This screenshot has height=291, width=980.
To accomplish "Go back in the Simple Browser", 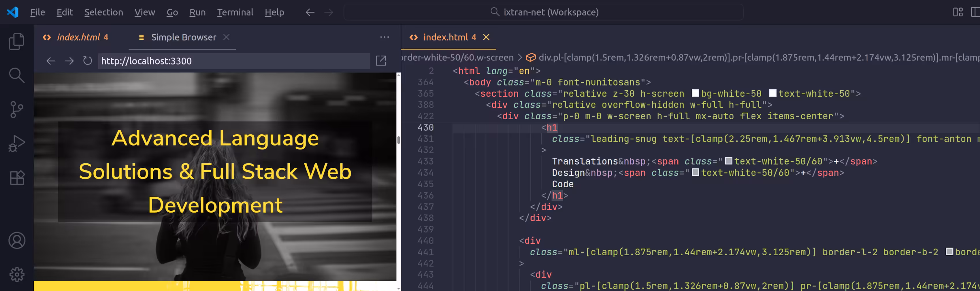I will (x=51, y=61).
